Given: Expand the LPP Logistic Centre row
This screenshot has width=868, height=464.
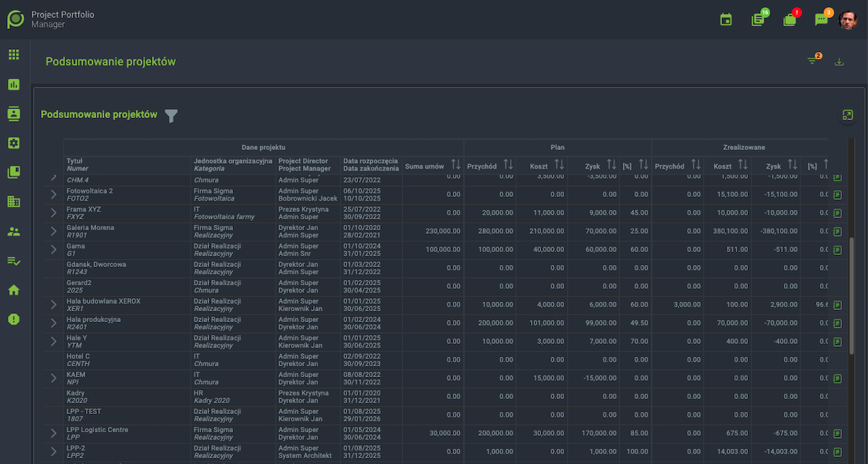Looking at the screenshot, I should (x=54, y=433).
